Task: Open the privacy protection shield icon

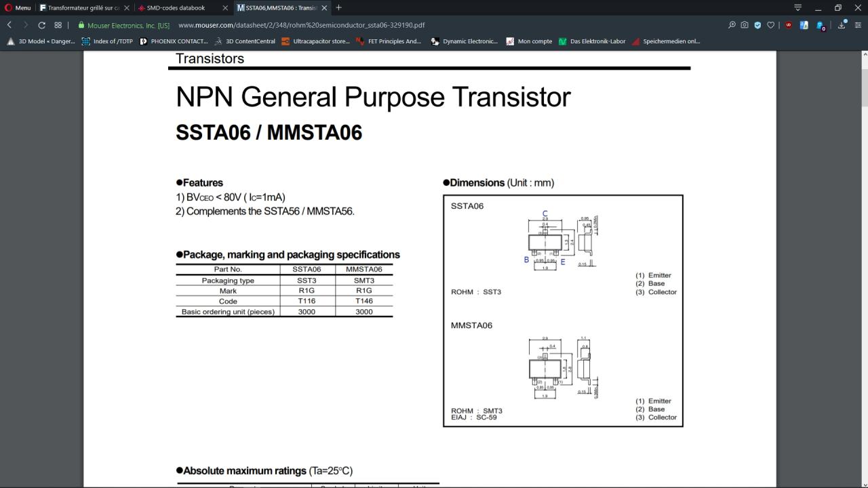Action: coord(757,25)
